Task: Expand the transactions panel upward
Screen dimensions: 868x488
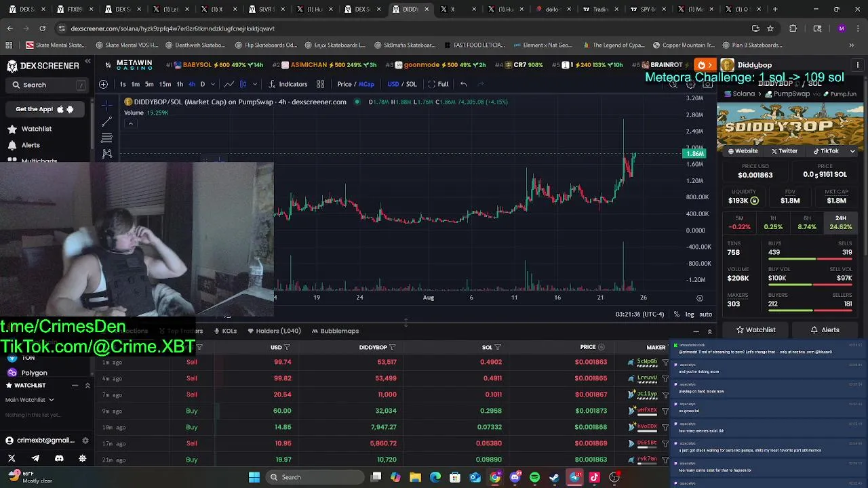Action: click(709, 331)
